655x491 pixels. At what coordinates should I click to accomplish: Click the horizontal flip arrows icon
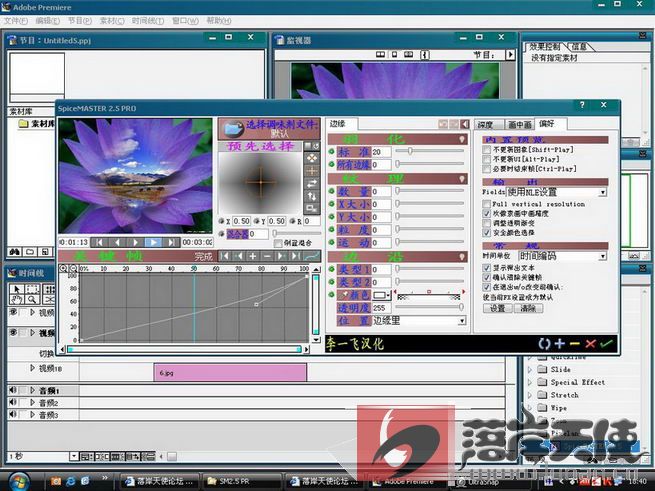click(x=312, y=183)
